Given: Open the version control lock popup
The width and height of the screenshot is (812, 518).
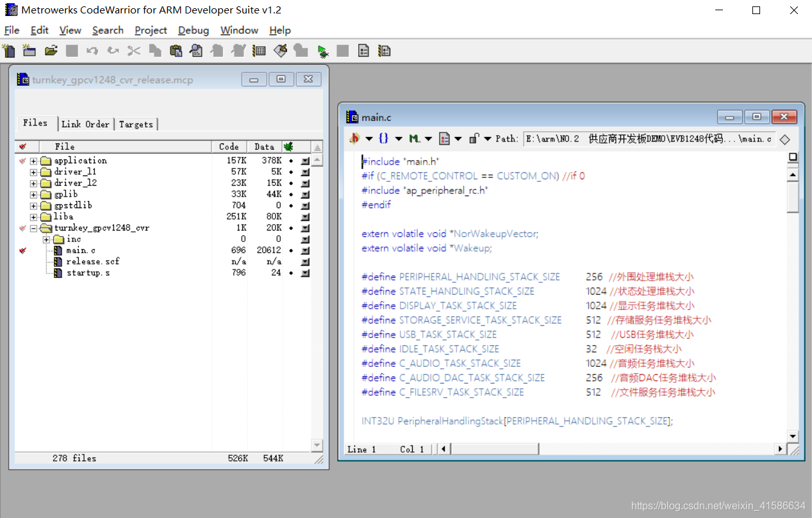Looking at the screenshot, I should pos(479,138).
